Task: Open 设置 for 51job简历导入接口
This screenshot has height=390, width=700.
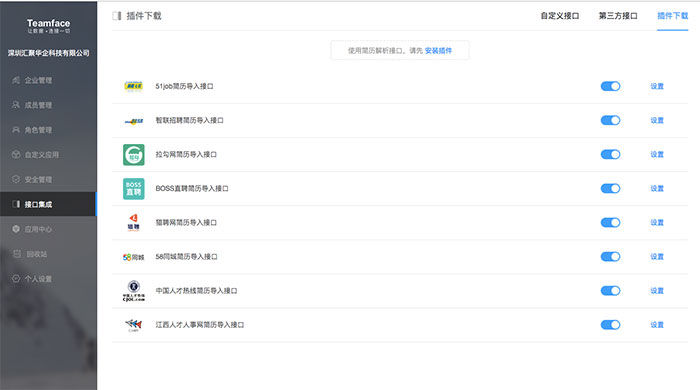Action: pyautogui.click(x=657, y=86)
